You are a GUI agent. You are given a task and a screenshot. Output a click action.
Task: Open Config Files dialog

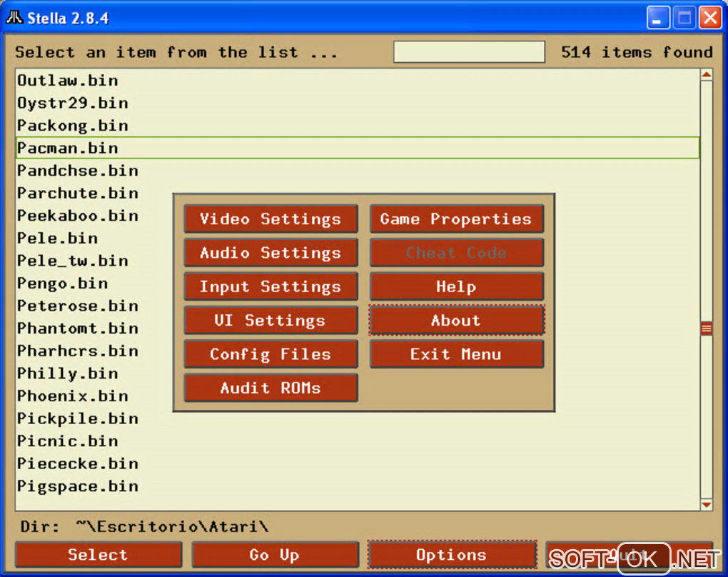pyautogui.click(x=271, y=354)
